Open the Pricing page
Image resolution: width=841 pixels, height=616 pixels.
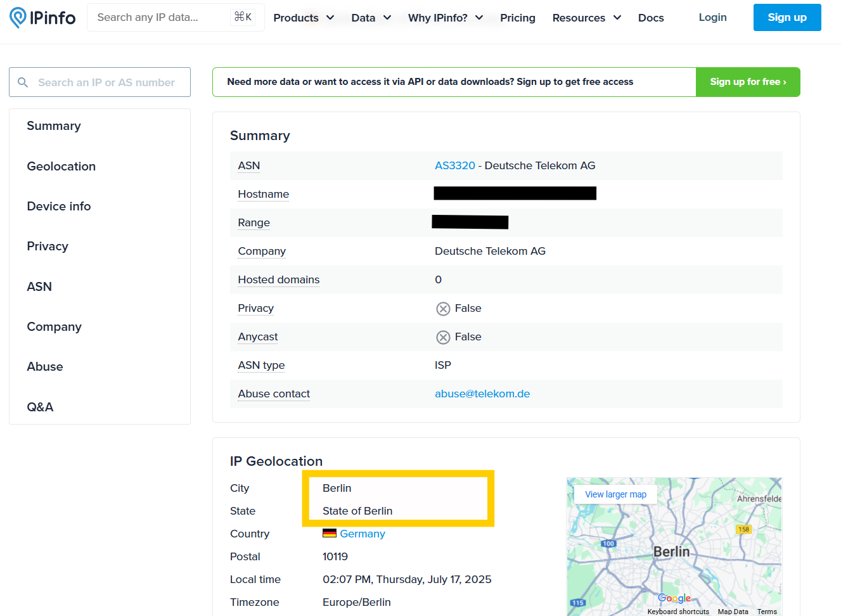tap(518, 18)
